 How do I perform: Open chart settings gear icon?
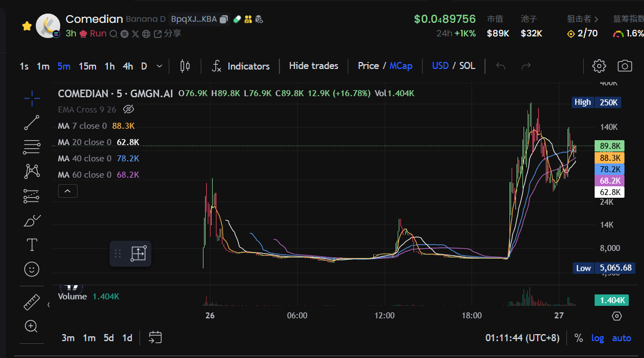click(x=599, y=66)
